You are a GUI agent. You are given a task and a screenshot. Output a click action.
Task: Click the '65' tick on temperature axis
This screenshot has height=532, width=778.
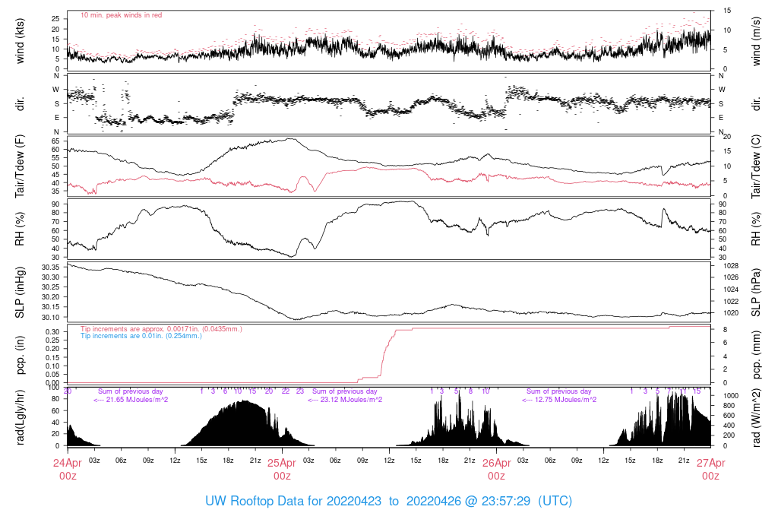pyautogui.click(x=55, y=141)
